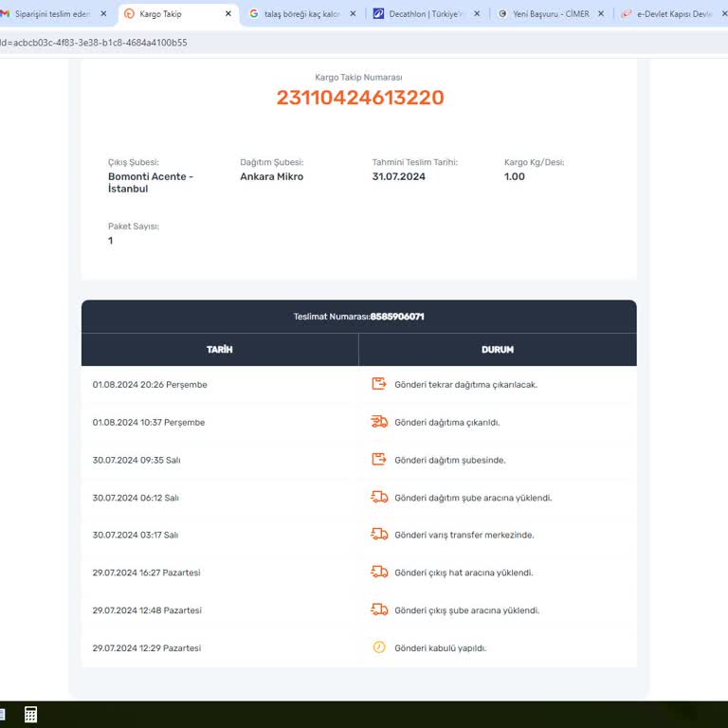The height and width of the screenshot is (728, 728).
Task: Click the truck icon for 'Gönderi çıkış şube aracına yüklendi'
Action: (379, 610)
